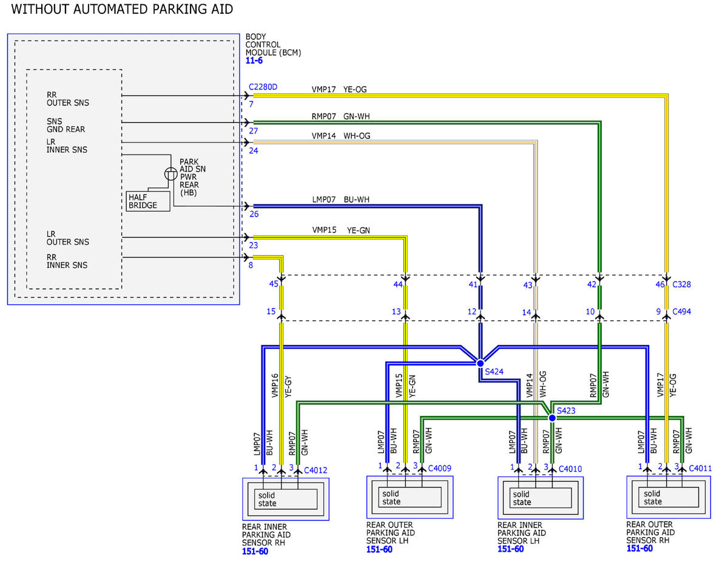Screen dimensions: 728x562
Task: Select the 'RR OUTER SNS' label
Action: click(67, 99)
